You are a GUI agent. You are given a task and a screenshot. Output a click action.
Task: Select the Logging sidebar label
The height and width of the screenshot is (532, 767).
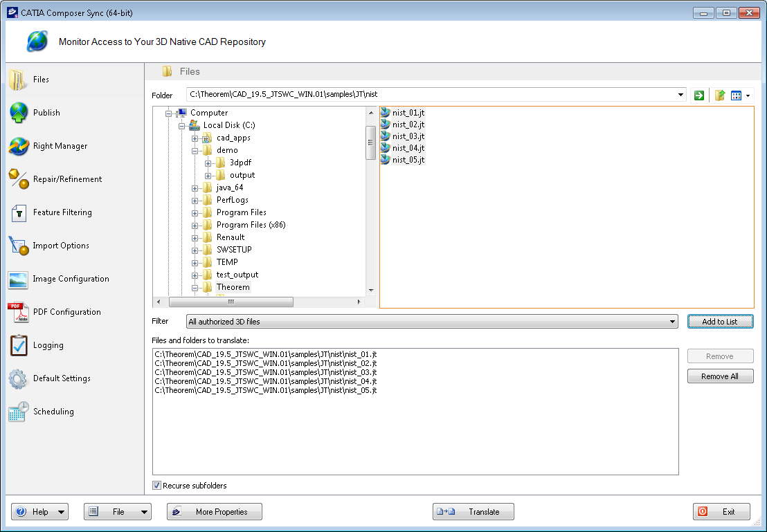pyautogui.click(x=48, y=345)
